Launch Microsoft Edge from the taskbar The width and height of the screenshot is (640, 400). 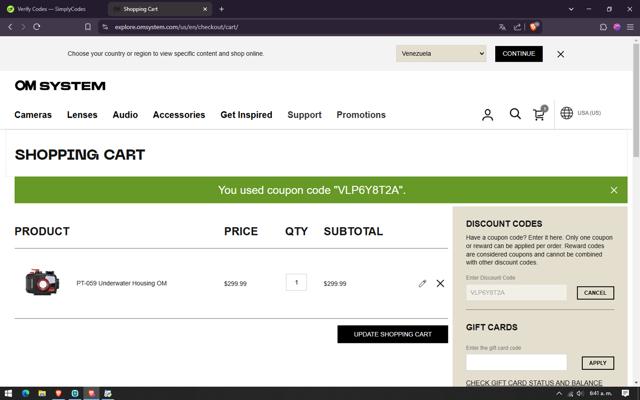pos(26,393)
